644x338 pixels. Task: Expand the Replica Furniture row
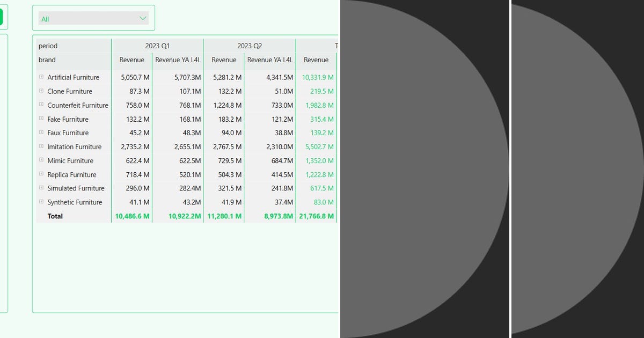(41, 174)
